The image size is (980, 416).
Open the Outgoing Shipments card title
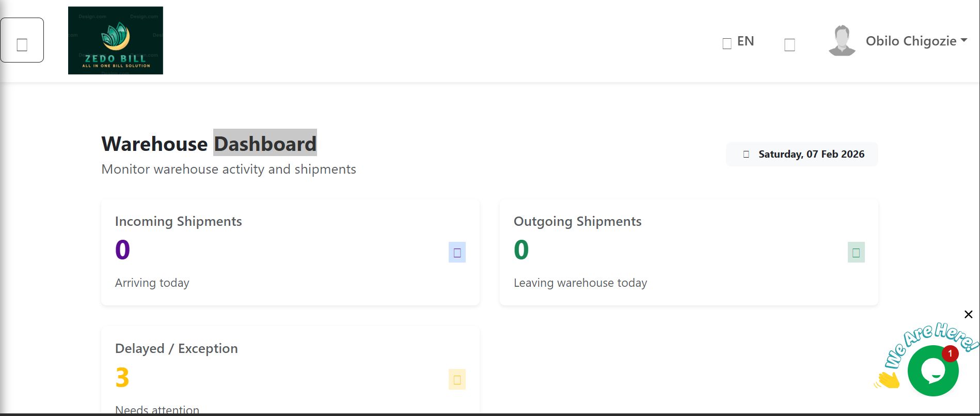(577, 221)
